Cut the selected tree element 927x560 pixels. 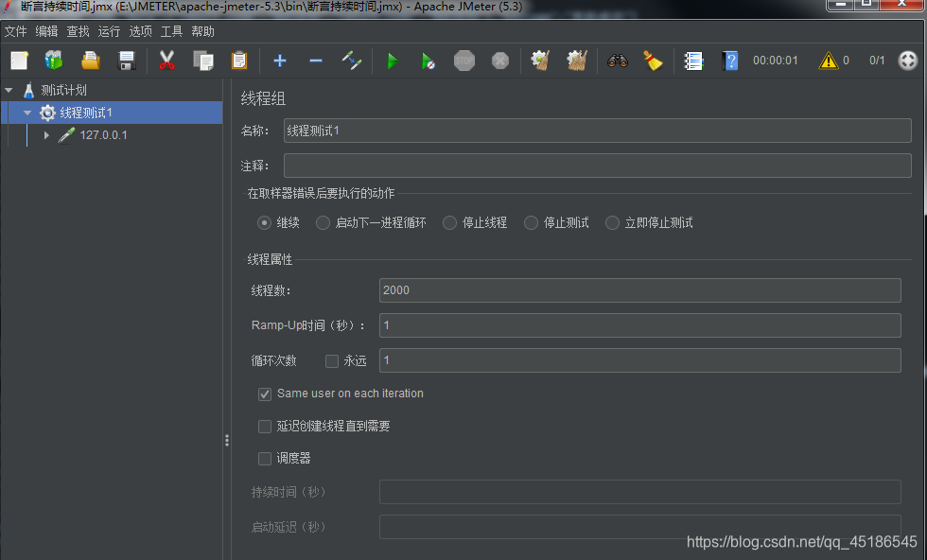(166, 61)
